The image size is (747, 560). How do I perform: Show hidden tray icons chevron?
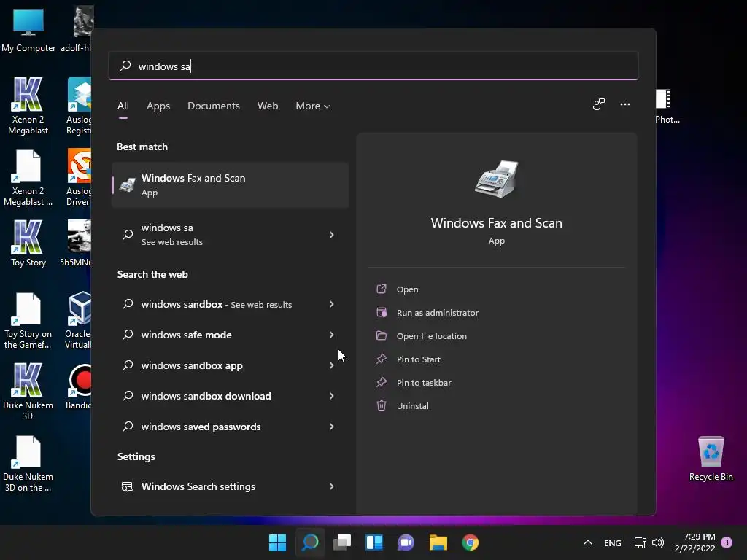pyautogui.click(x=588, y=542)
